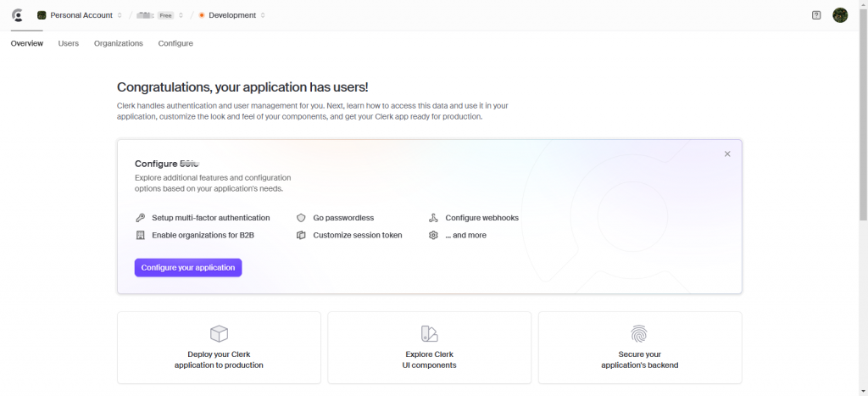Click the cube icon in Deploy card
Viewport: 868px width, 396px height.
tap(219, 333)
